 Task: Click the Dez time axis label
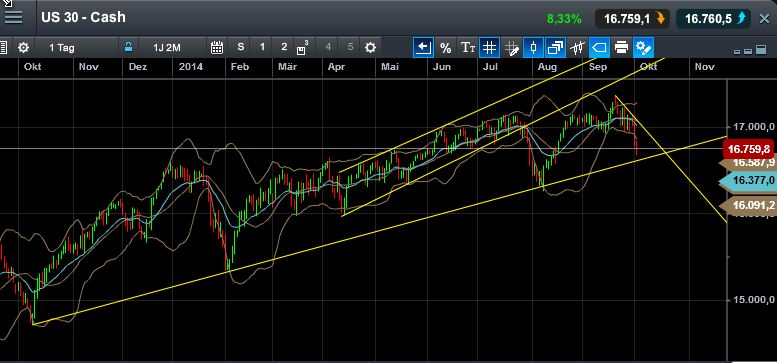(138, 67)
